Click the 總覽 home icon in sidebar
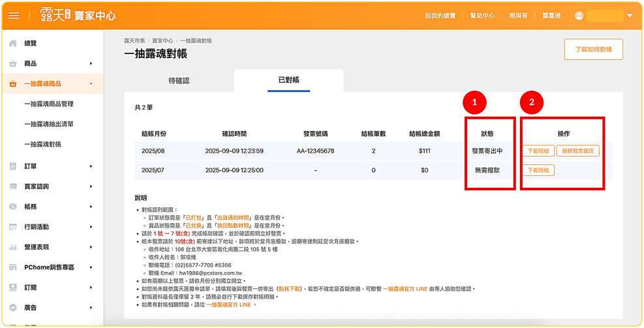Viewport: 644px width, 328px height. point(13,44)
